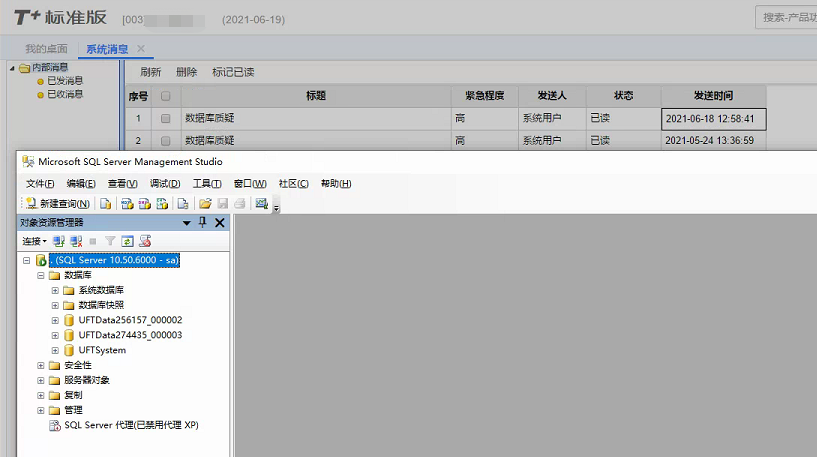
Task: Close the 对象资源管理器 panel
Action: click(220, 223)
